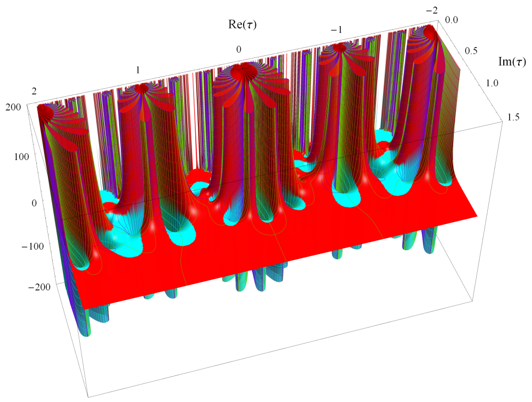Click the peak top near Re(τ) = −1
532x402 pixels.
pos(339,49)
